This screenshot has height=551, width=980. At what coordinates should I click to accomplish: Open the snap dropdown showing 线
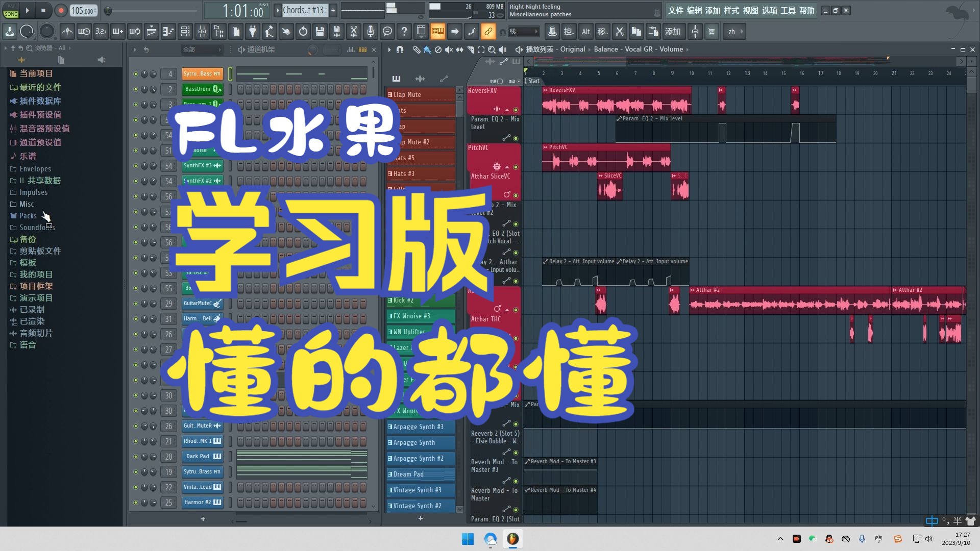pos(524,32)
